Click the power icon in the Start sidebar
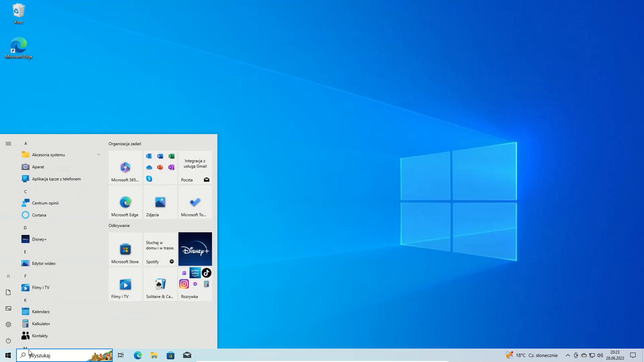The width and height of the screenshot is (644, 362). [x=8, y=341]
